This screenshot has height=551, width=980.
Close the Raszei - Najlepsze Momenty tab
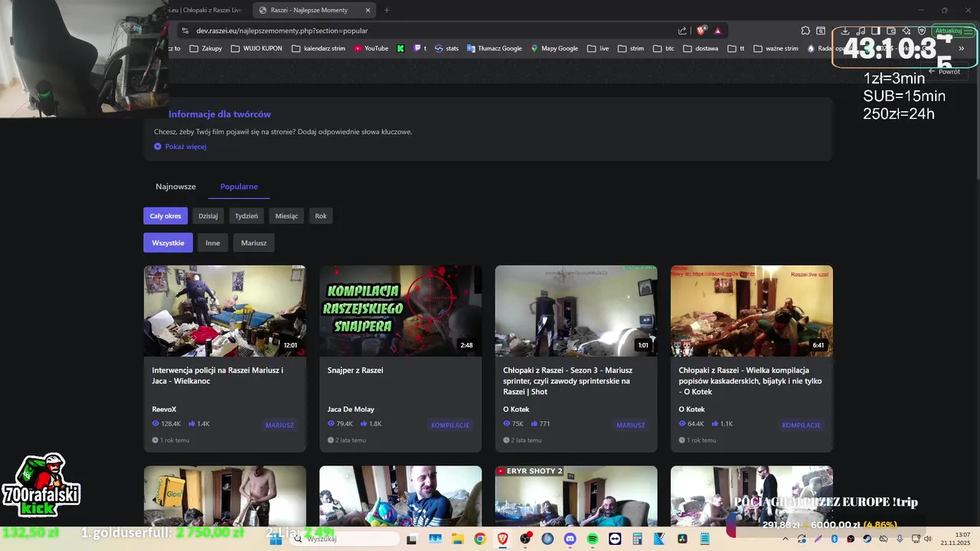point(367,10)
